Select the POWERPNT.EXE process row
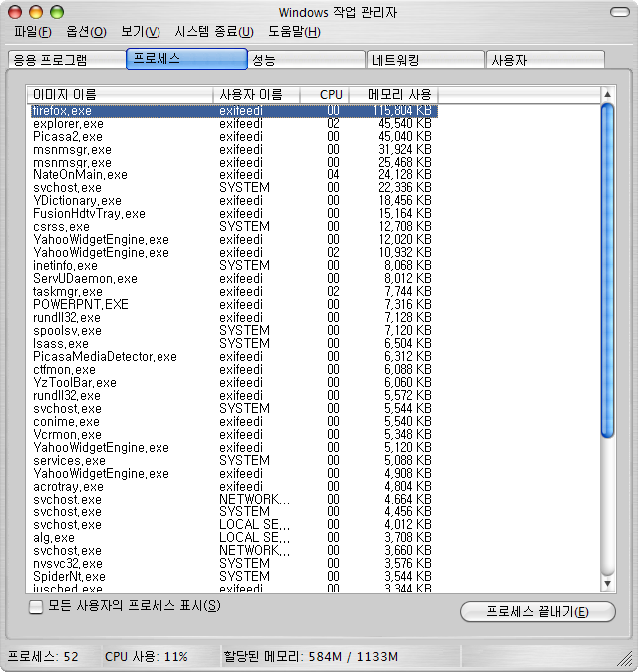Image resolution: width=638 pixels, height=672 pixels. (234, 305)
